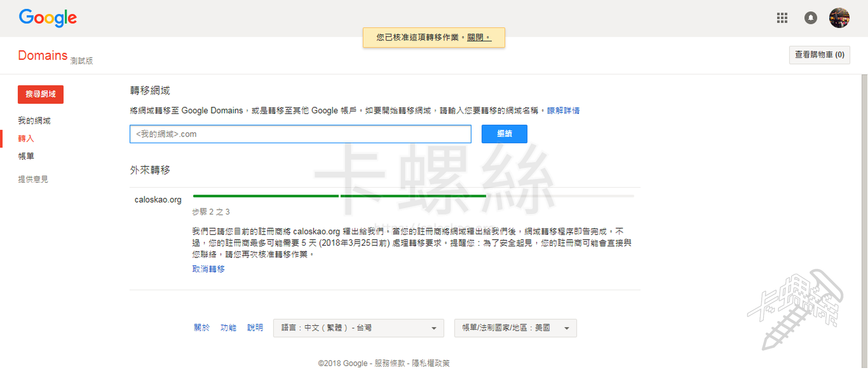Click the Domains logo text
This screenshot has height=373, width=868.
pyautogui.click(x=42, y=55)
